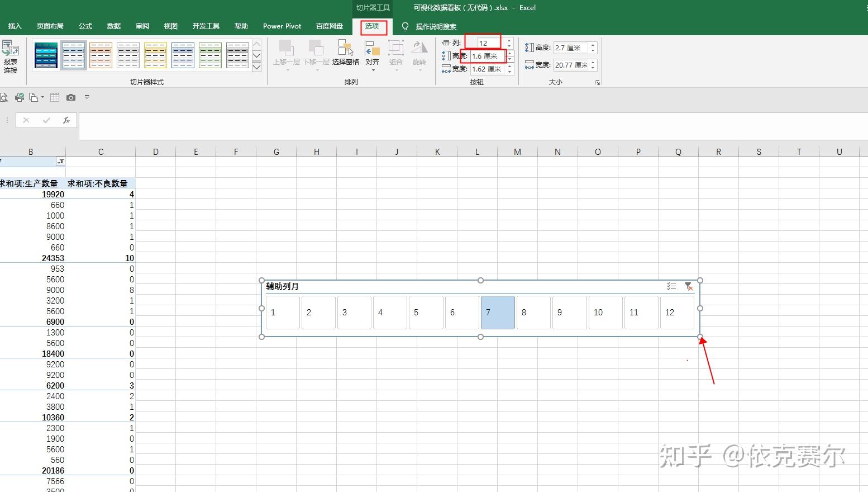
Task: Open the Power Pivot tab
Action: 282,26
